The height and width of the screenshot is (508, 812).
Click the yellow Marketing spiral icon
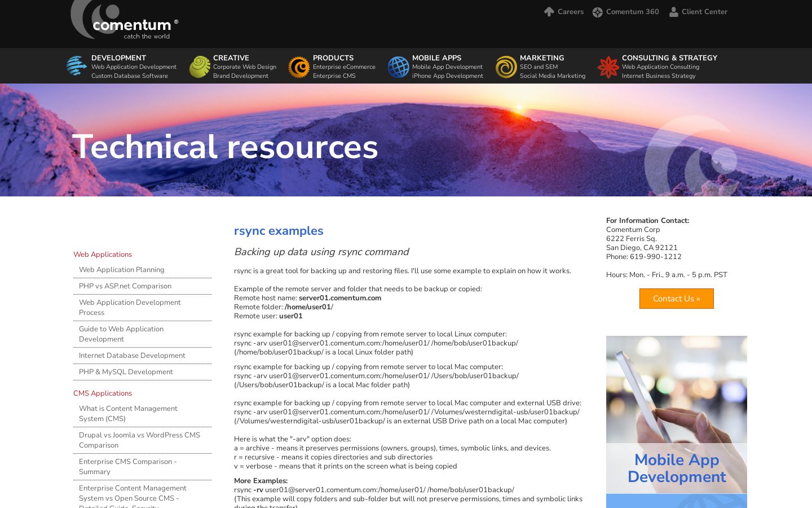tap(506, 67)
